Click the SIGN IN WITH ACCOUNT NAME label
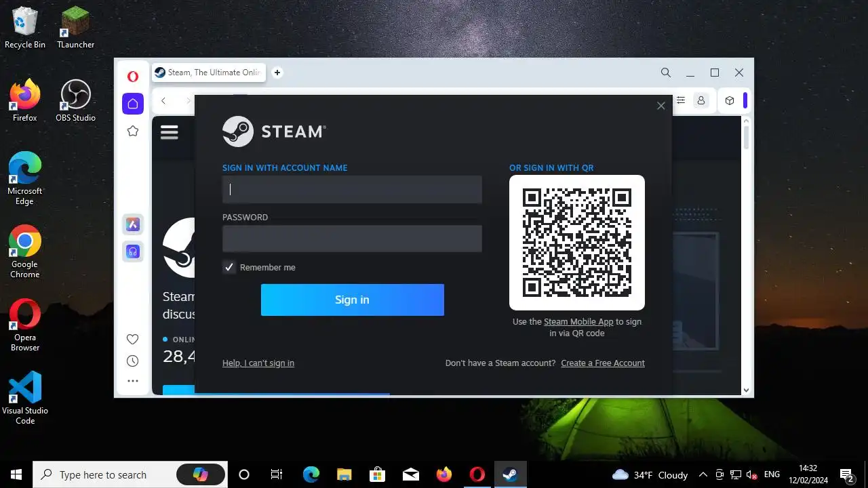This screenshot has height=488, width=868. (285, 168)
